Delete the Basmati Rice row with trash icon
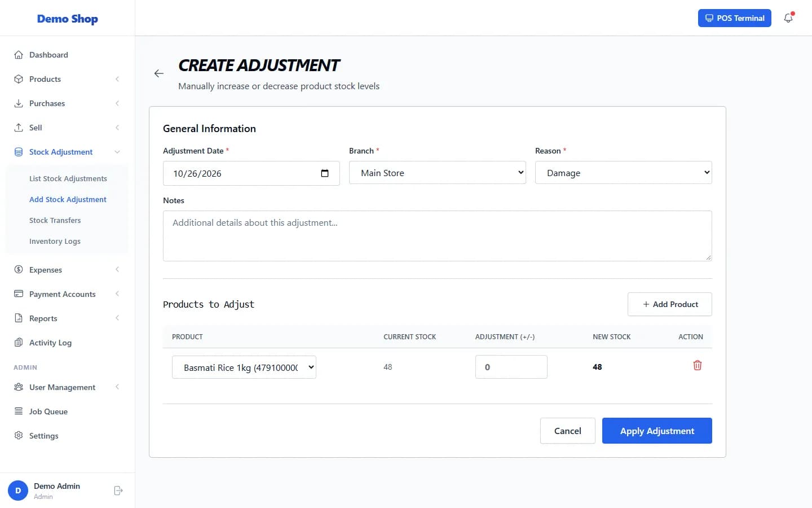 point(698,365)
